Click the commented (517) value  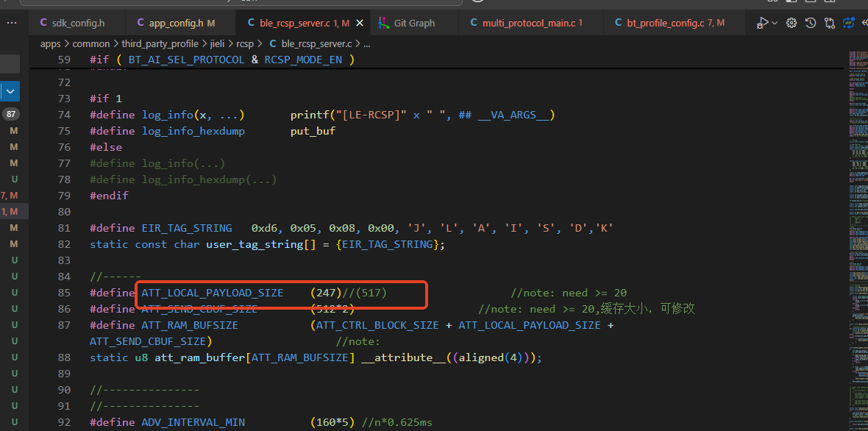pos(371,293)
